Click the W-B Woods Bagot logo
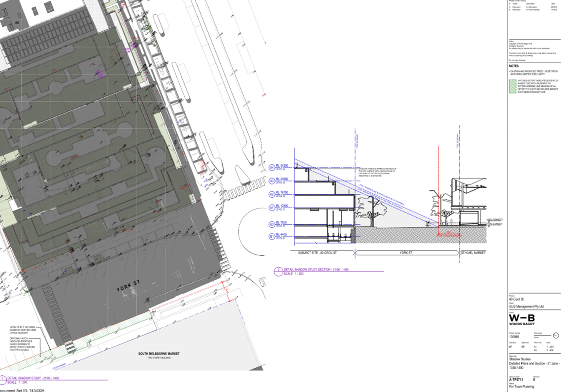 (x=522, y=319)
